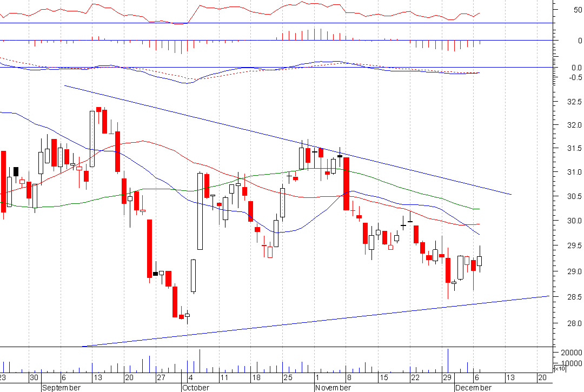This screenshot has height=392, width=584.
Task: Click the 32.5 price axis label
Action: pyautogui.click(x=574, y=102)
